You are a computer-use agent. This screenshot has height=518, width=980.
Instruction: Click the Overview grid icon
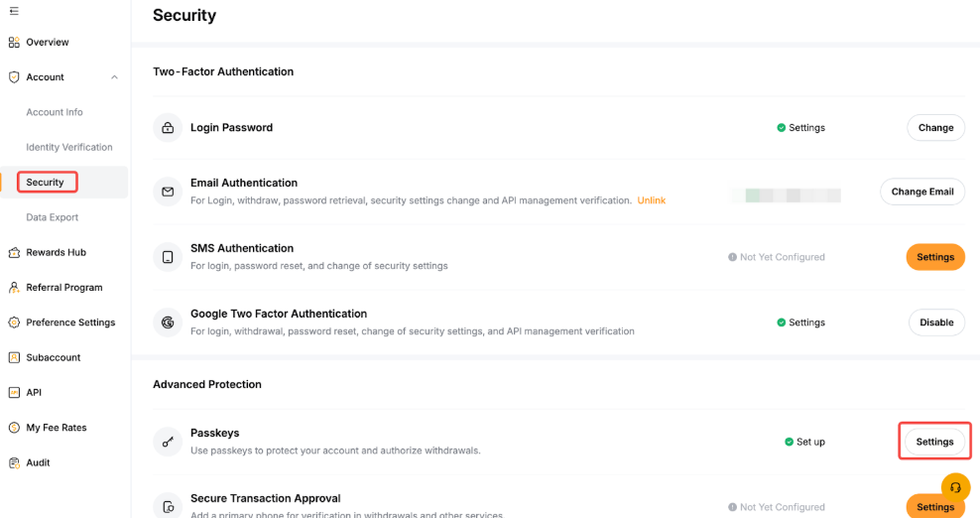pyautogui.click(x=14, y=43)
